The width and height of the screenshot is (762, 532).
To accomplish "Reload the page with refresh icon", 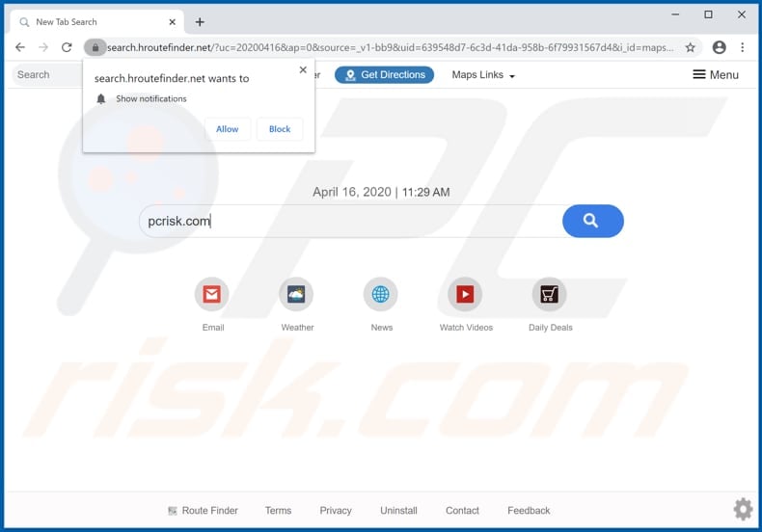I will pos(67,47).
